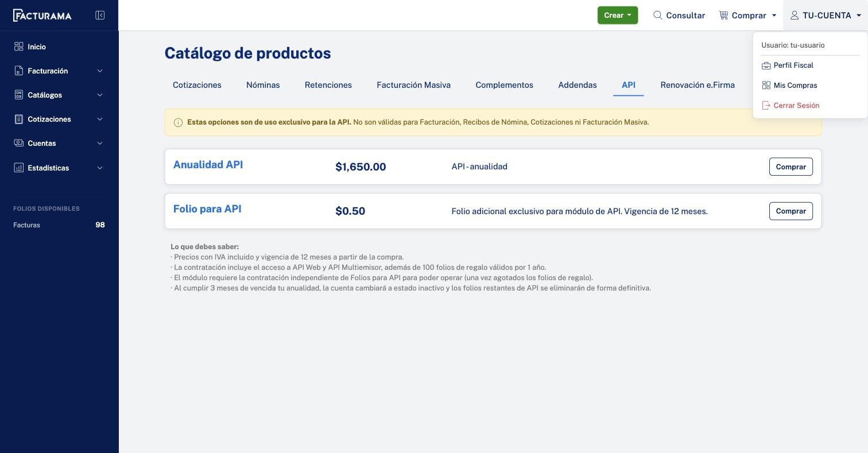Switch to the Retenciones tab
868x453 pixels.
328,85
